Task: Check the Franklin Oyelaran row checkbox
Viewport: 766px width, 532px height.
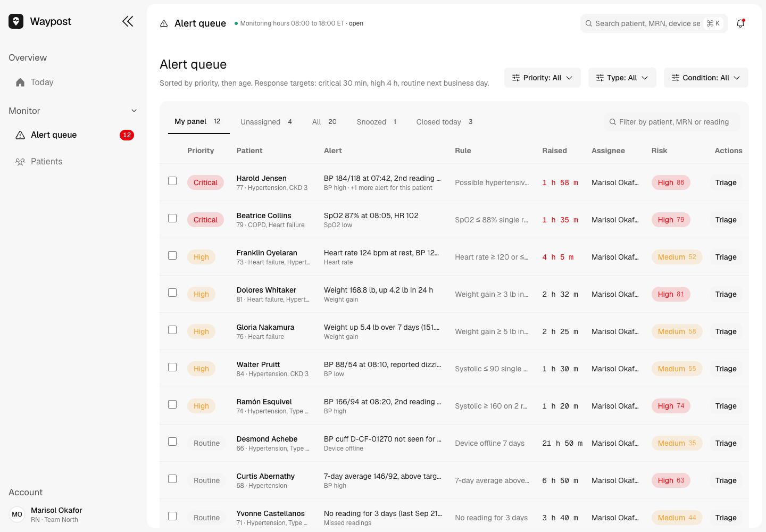Action: 172,255
